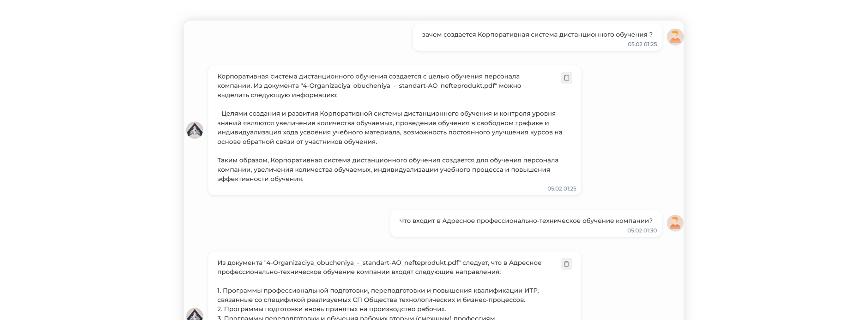Click the 05.02 01:25 timestamp under bot answer
Image resolution: width=868 pixels, height=320 pixels.
pyautogui.click(x=562, y=188)
